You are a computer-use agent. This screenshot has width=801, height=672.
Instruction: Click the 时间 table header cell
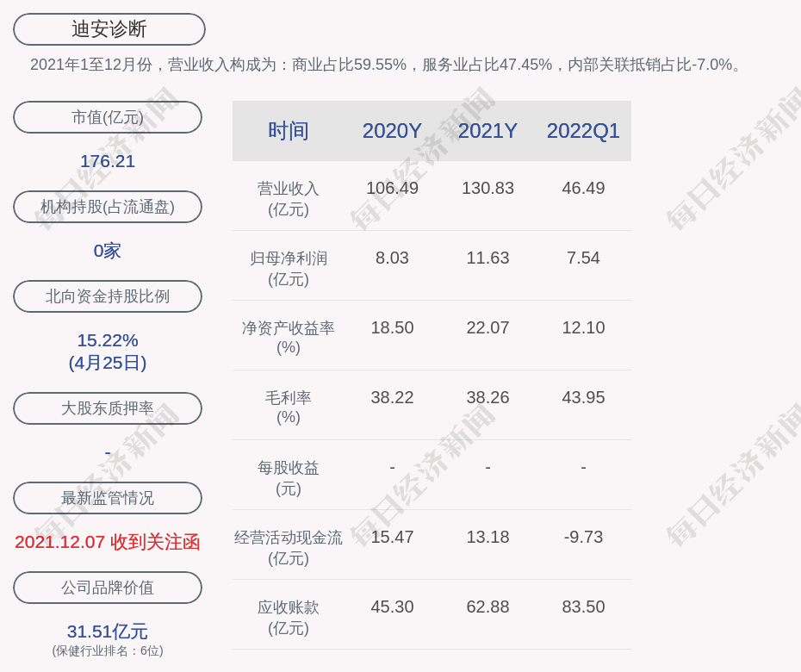tap(289, 131)
